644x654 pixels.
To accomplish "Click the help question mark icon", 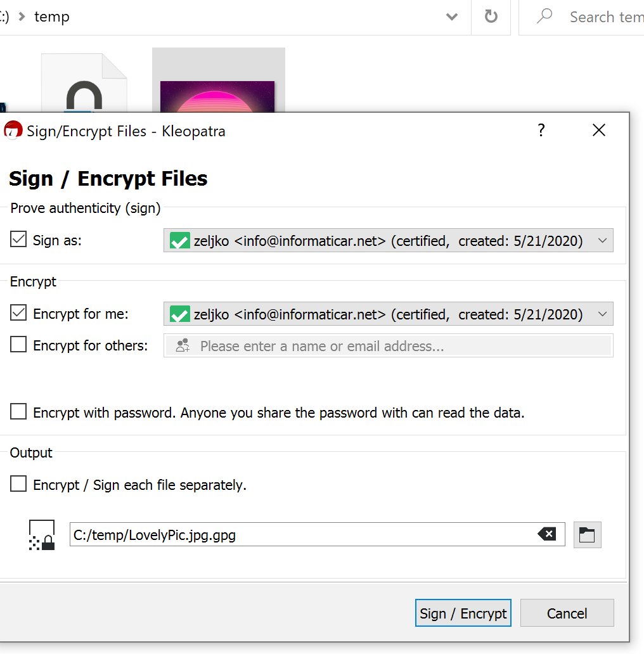I will point(541,131).
